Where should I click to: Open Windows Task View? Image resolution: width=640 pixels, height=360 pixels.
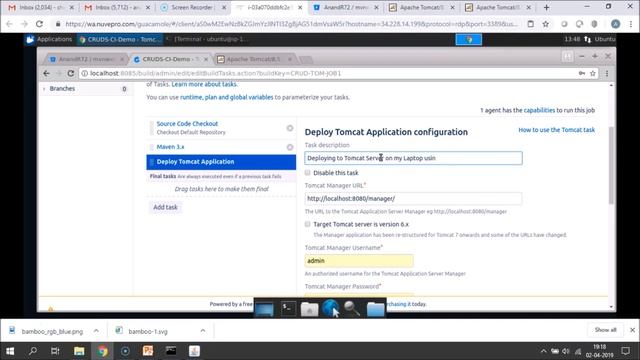[55, 351]
